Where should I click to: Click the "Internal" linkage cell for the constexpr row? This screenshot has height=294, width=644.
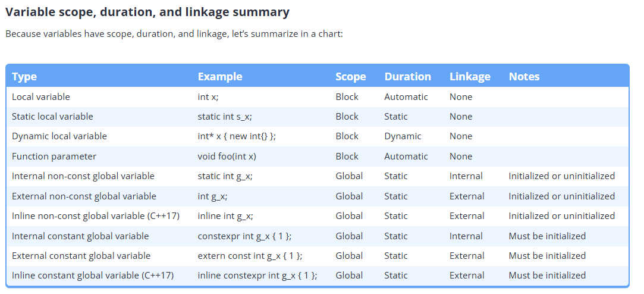[466, 236]
